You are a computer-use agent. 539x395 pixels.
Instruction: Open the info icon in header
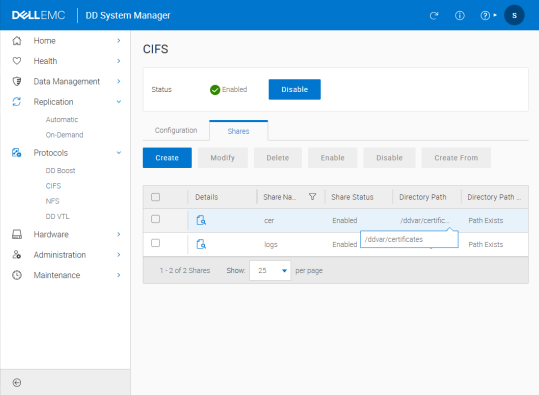click(460, 15)
